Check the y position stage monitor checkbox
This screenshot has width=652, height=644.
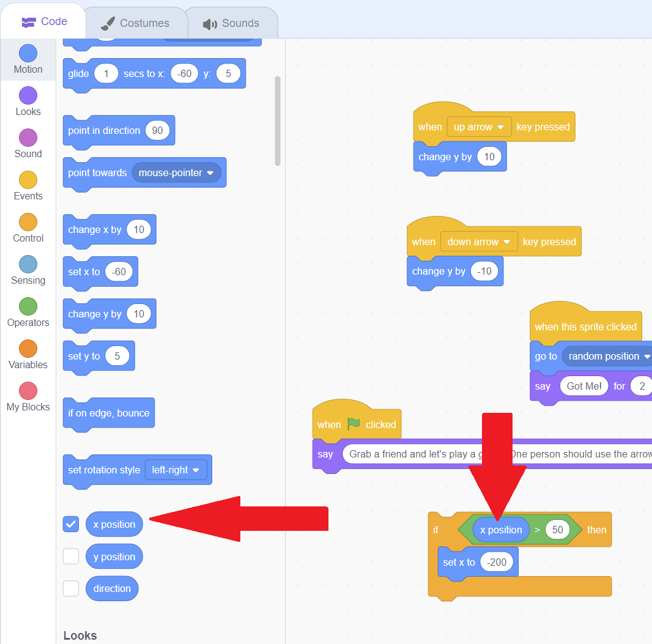point(71,557)
